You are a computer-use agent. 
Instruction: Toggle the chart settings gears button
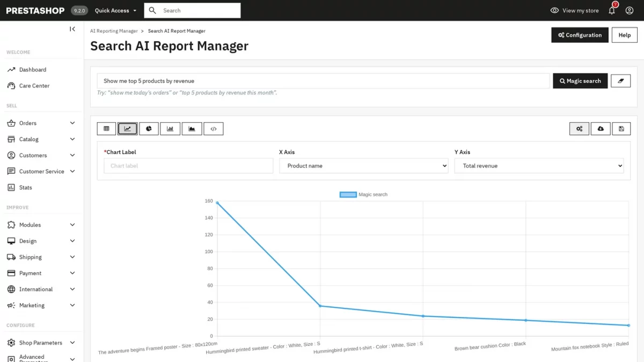[x=579, y=129]
